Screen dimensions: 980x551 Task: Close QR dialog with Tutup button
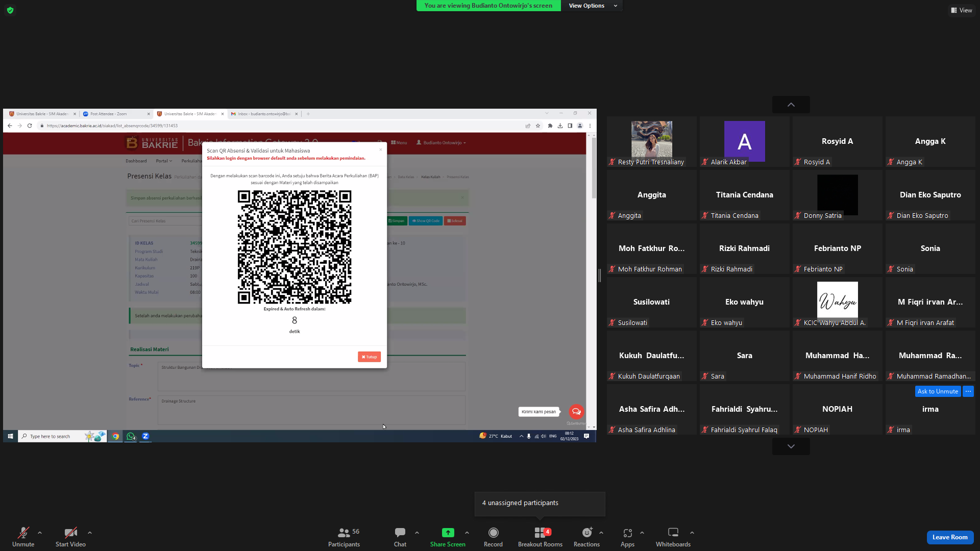[x=369, y=357]
